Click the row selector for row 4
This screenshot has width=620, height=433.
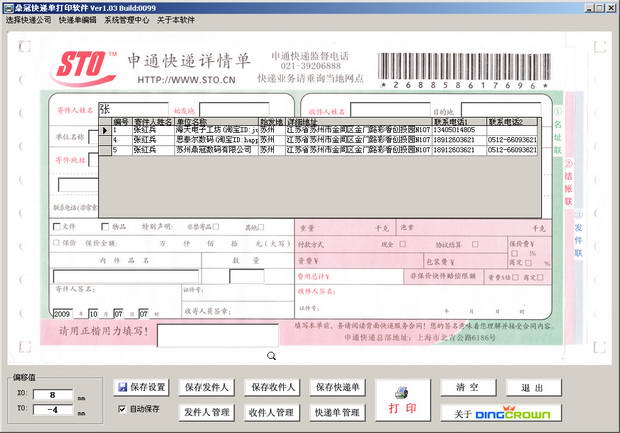[105, 140]
